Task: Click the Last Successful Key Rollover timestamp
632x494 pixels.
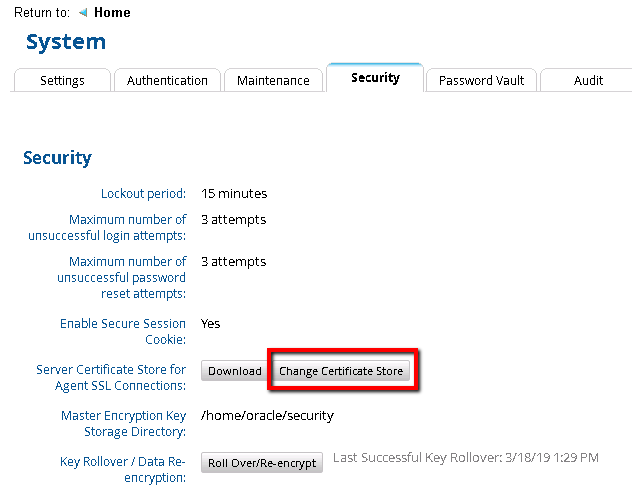Action: (x=465, y=458)
